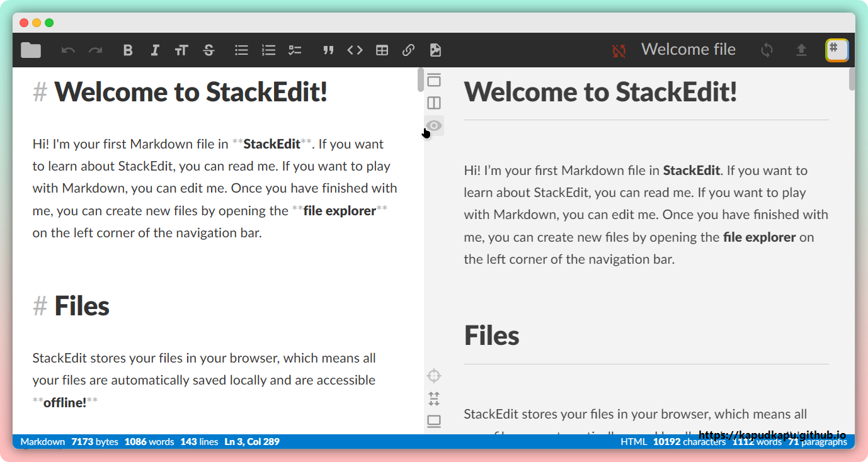Viewport: 868px width, 462px height.
Task: Insert a check list
Action: coord(295,50)
